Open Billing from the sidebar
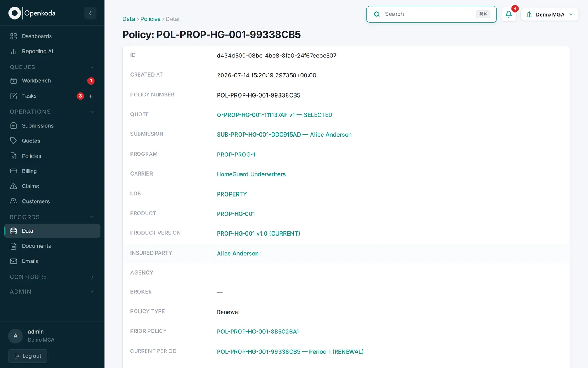588x368 pixels. pos(52,171)
